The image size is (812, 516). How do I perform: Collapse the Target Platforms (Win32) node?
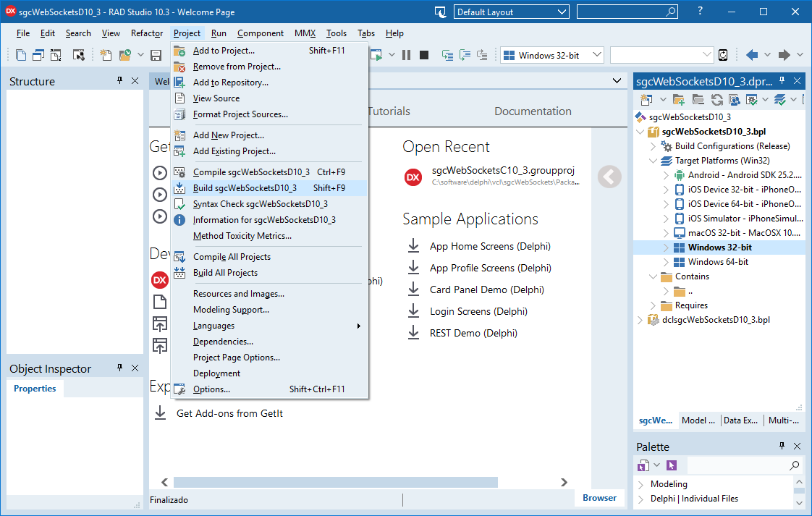653,161
